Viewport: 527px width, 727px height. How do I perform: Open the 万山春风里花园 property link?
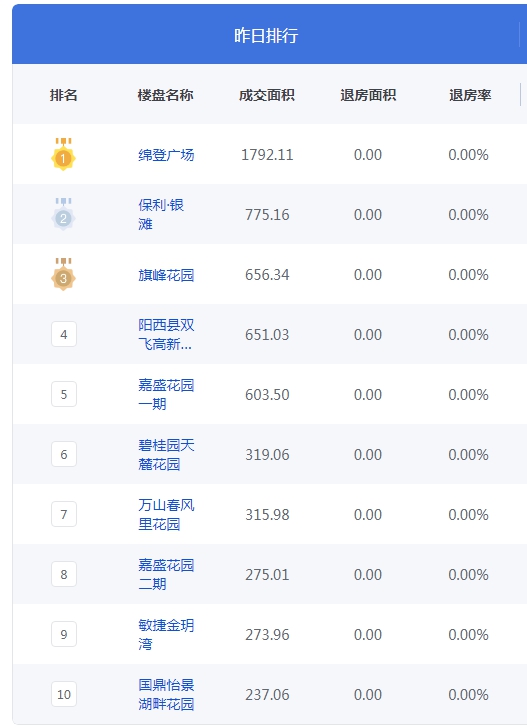tap(166, 514)
